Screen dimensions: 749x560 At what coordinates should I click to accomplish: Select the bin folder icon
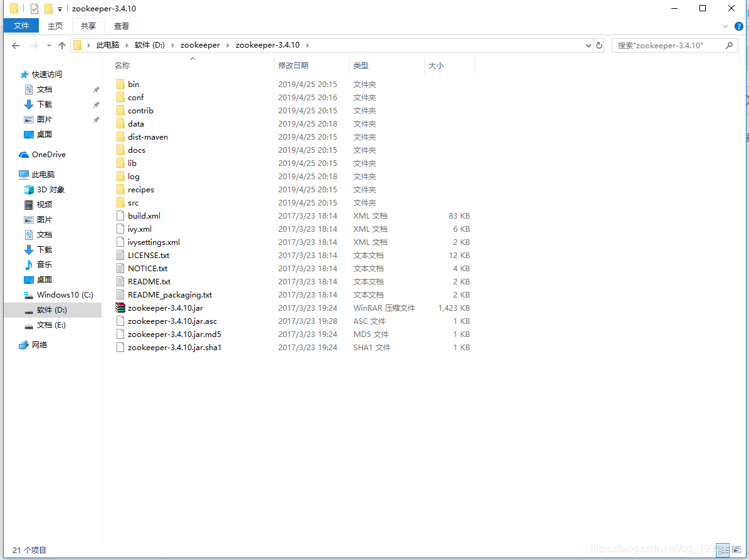pos(120,84)
